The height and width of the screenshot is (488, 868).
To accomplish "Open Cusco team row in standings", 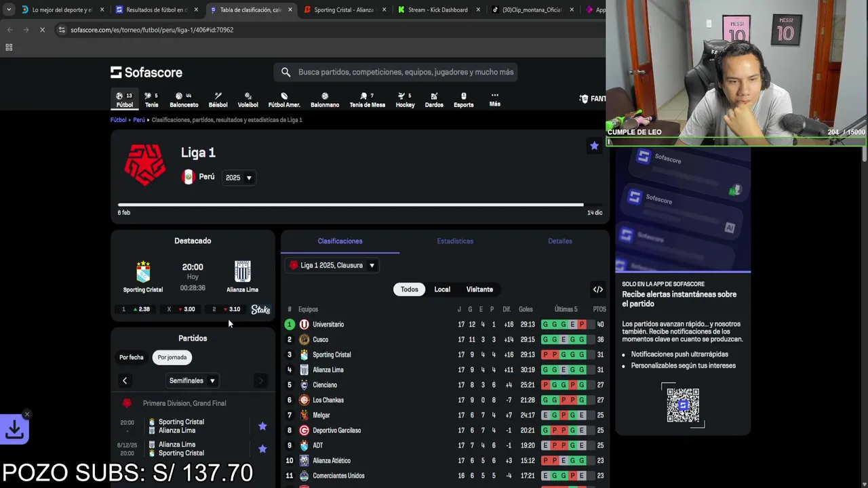I will tap(446, 340).
